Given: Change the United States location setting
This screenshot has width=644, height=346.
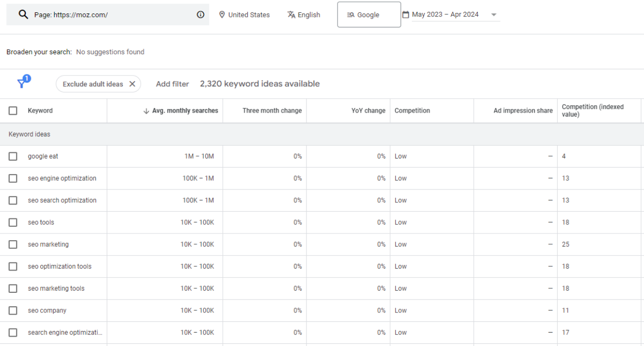Looking at the screenshot, I should (249, 14).
